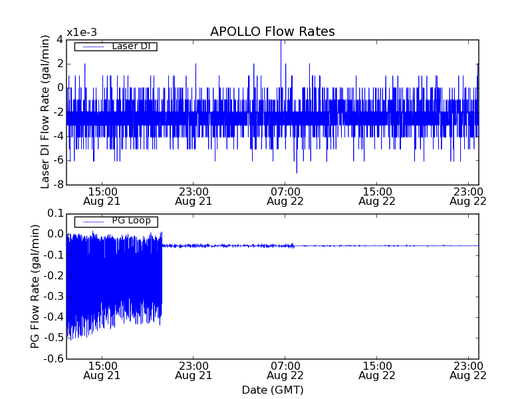Click the '-0.3' tick label on the bottom plot
The width and height of the screenshot is (532, 399).
point(54,297)
